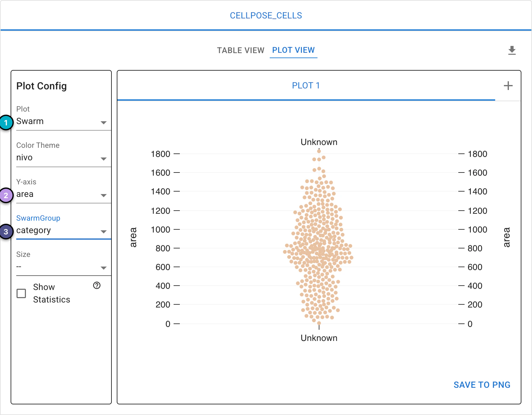Add a new plot with plus icon

pos(508,86)
